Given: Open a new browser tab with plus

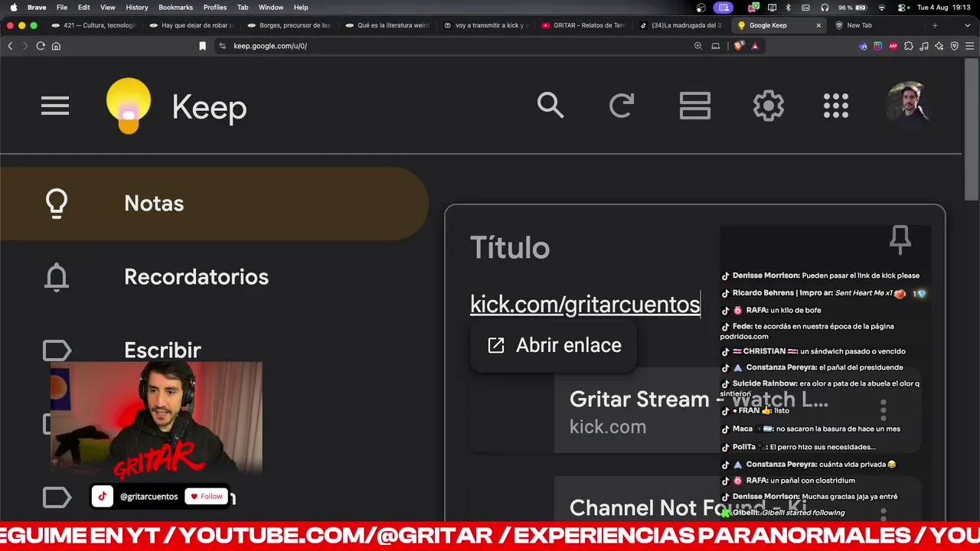Looking at the screenshot, I should tap(935, 25).
